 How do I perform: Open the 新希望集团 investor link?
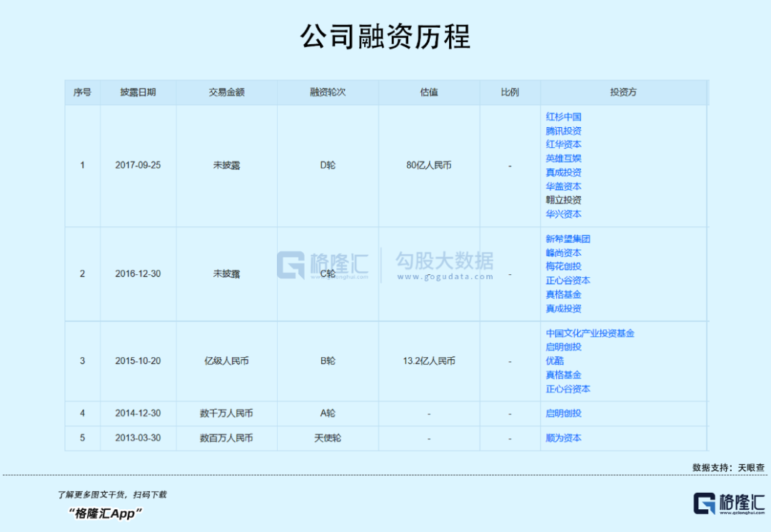[x=568, y=239]
